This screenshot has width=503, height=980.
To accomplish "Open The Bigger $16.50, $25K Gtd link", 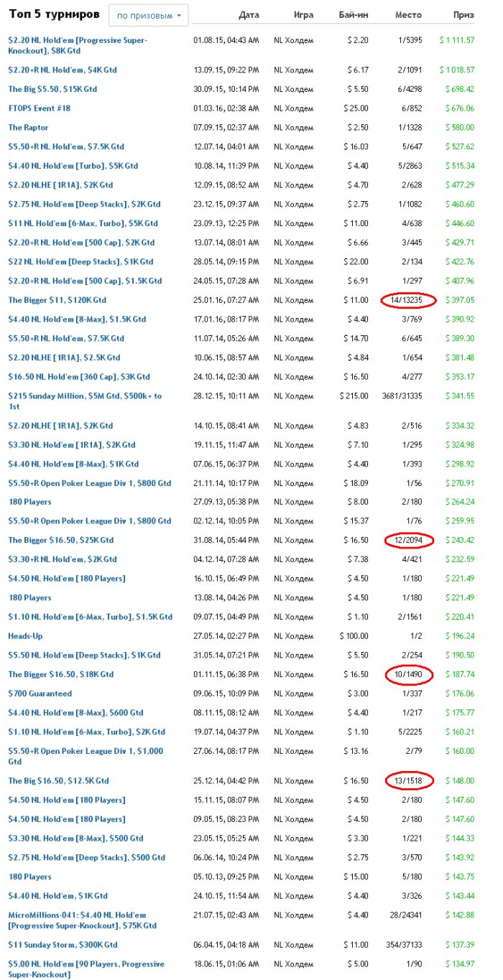I will coord(61,540).
